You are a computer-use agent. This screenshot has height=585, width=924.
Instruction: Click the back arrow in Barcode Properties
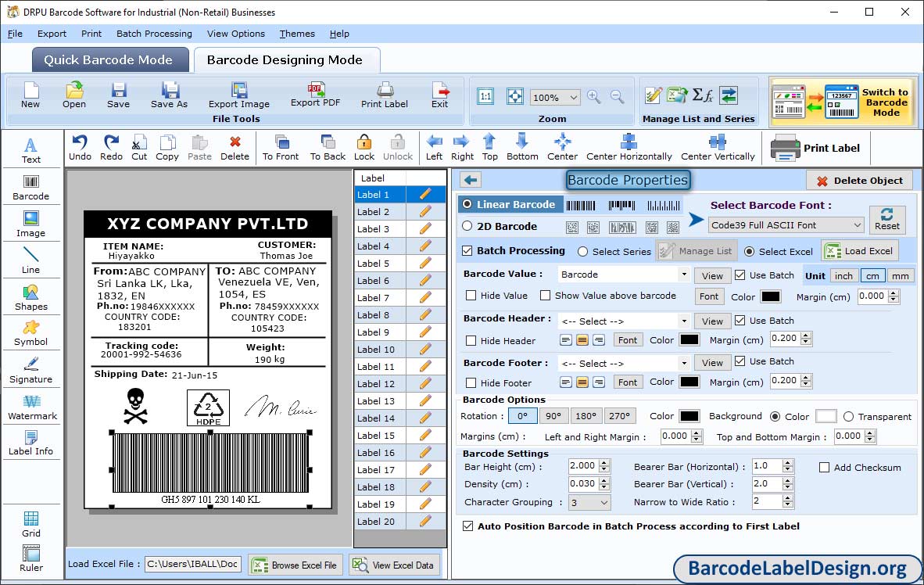[471, 180]
